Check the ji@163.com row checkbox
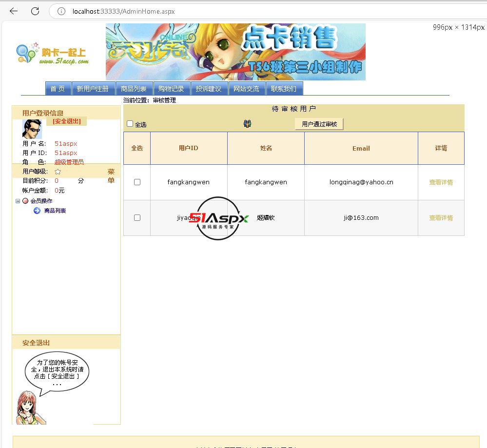 pyautogui.click(x=137, y=218)
